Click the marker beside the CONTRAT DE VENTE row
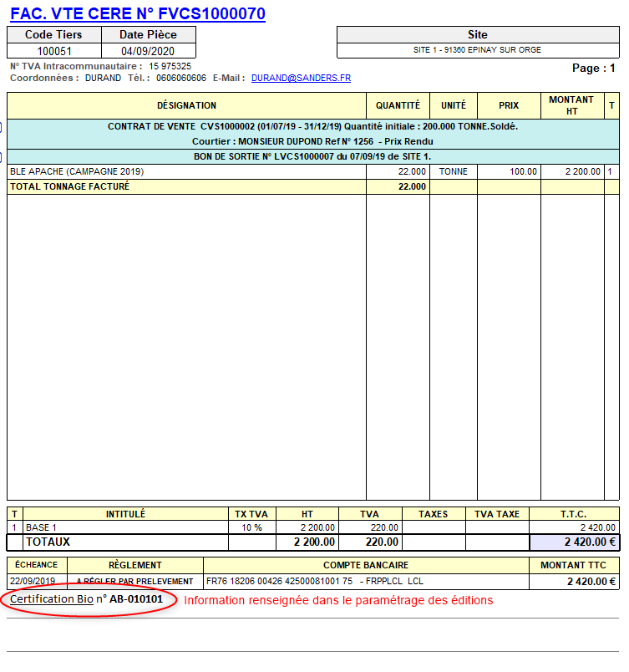This screenshot has width=629, height=672. (2, 127)
